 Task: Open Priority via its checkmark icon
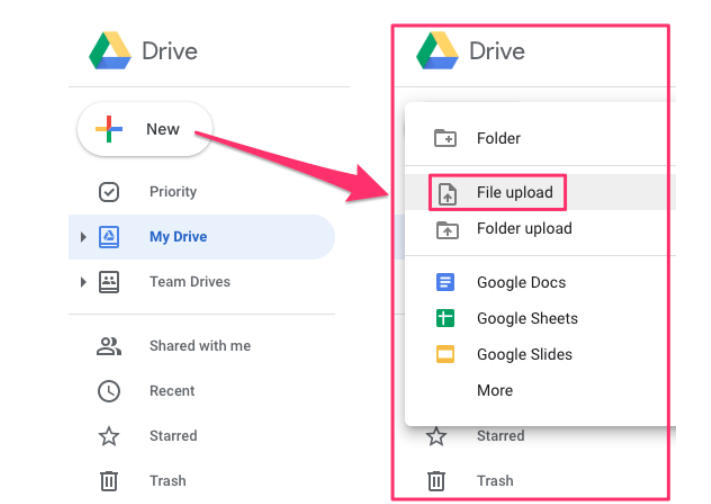click(x=109, y=192)
